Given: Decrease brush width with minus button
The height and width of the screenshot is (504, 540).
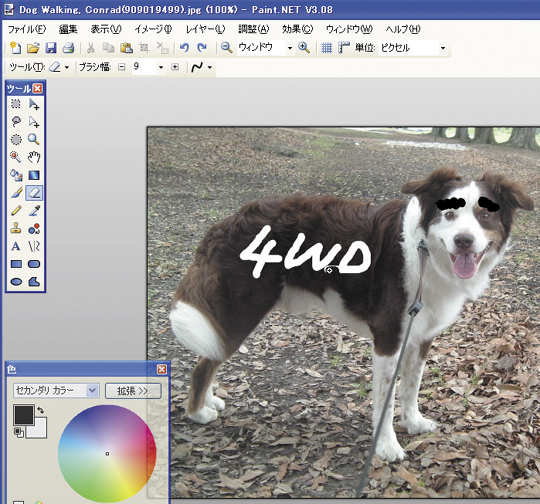Looking at the screenshot, I should [122, 67].
